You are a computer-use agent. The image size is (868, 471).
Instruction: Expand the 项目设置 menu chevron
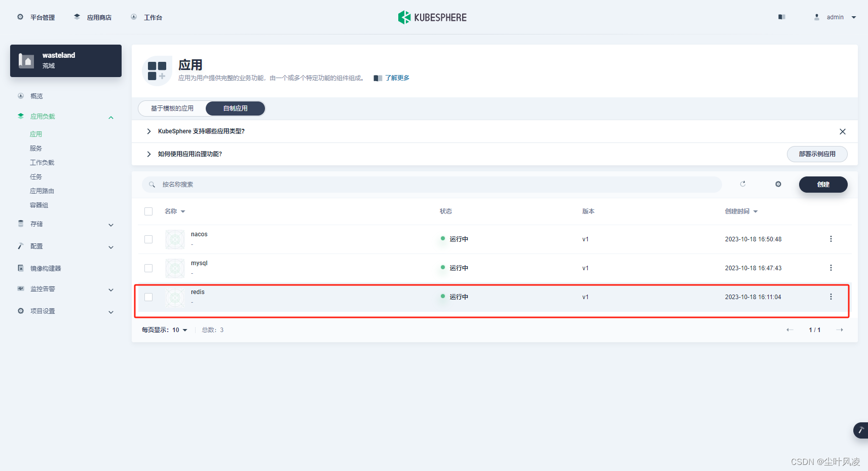(111, 312)
